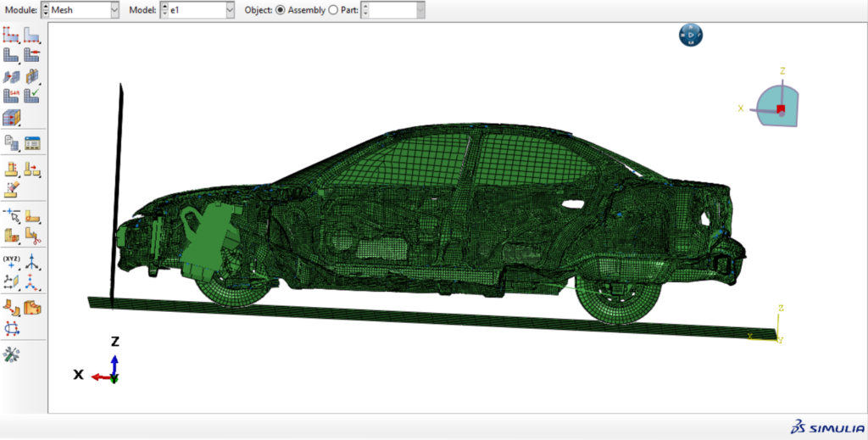868x440 pixels.
Task: Select the Seed Part Instance tool
Action: 11,36
